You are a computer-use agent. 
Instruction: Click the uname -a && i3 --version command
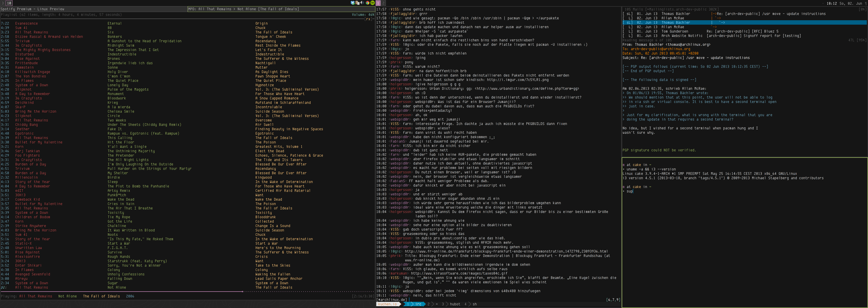click(651, 169)
